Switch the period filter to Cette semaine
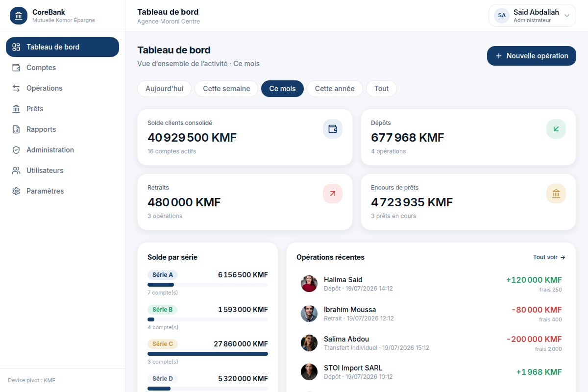This screenshot has width=588, height=392. tap(226, 89)
